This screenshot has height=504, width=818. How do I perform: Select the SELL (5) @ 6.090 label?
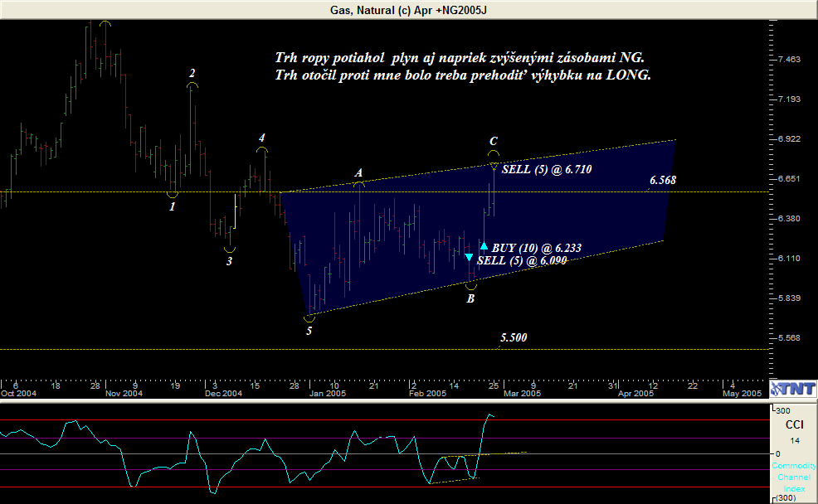(522, 260)
